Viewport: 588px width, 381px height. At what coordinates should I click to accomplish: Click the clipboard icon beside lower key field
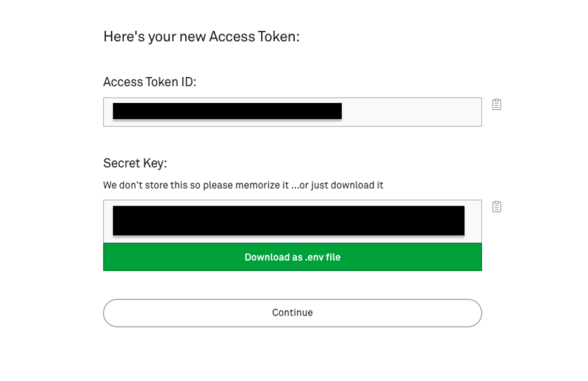pos(497,206)
